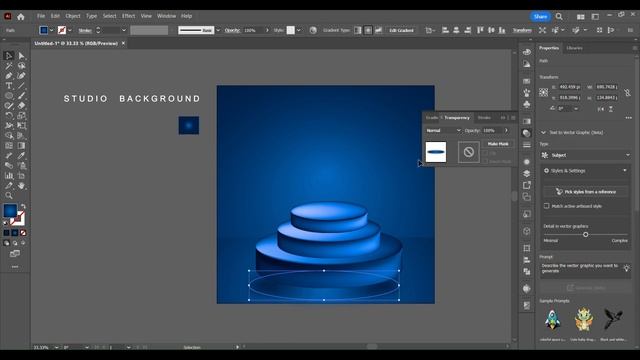Click the Vertical Align Top icon
Screen dimensions: 640x360
click(x=480, y=30)
